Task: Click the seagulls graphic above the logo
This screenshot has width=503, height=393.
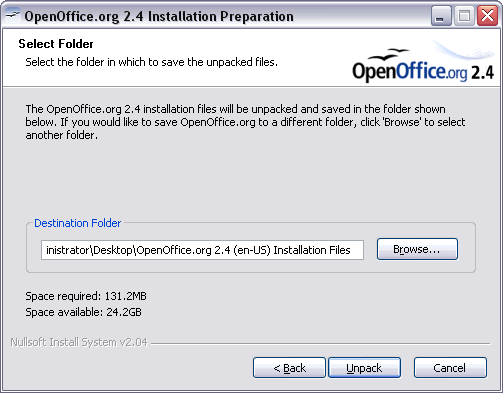Action: 389,54
